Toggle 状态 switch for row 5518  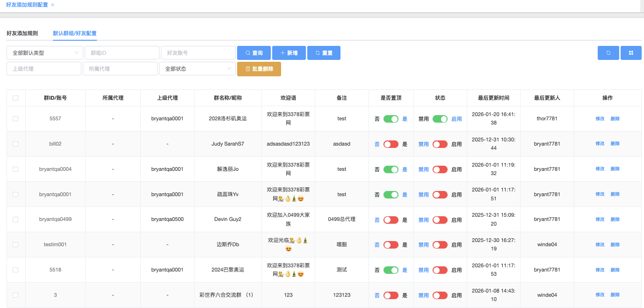tap(440, 270)
